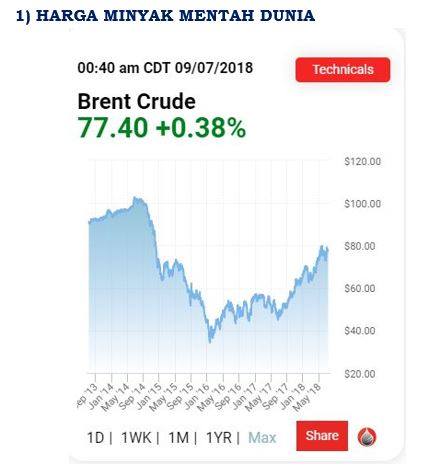
Task: Select the 1D time range
Action: pyautogui.click(x=96, y=438)
